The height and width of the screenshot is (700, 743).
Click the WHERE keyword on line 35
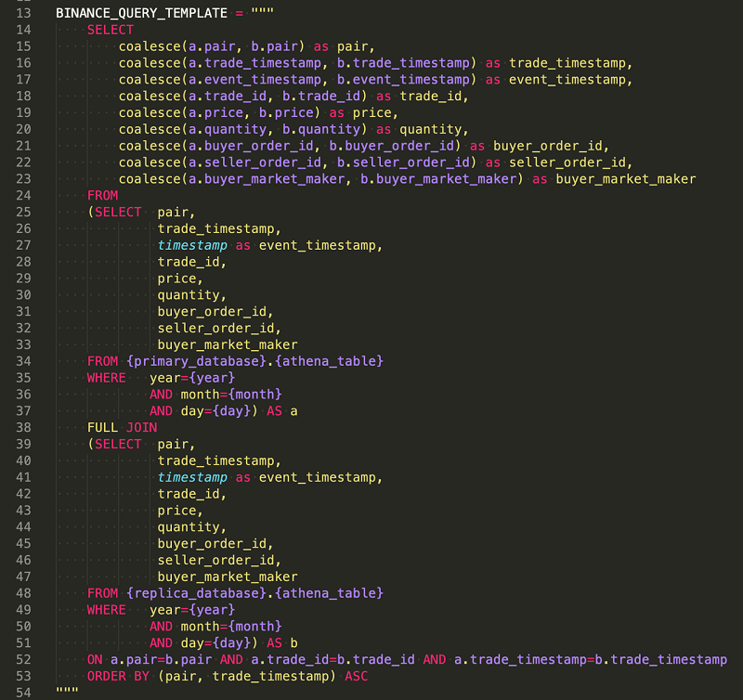click(x=107, y=378)
